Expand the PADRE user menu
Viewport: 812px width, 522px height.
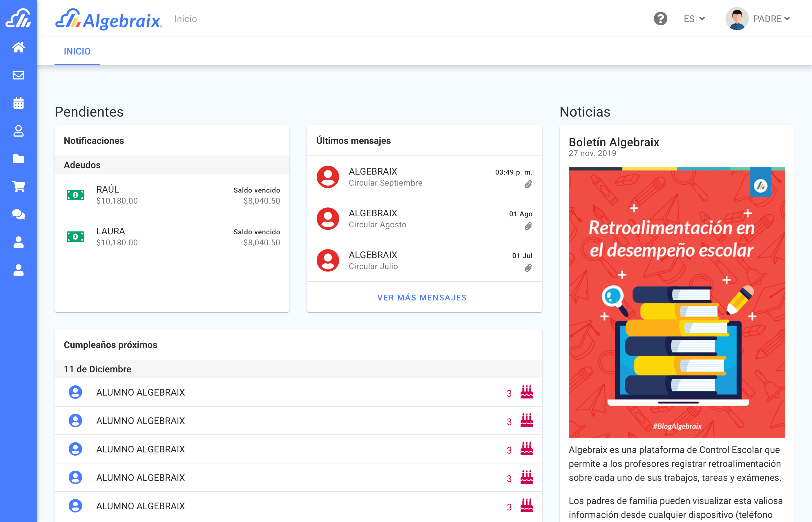tap(772, 19)
